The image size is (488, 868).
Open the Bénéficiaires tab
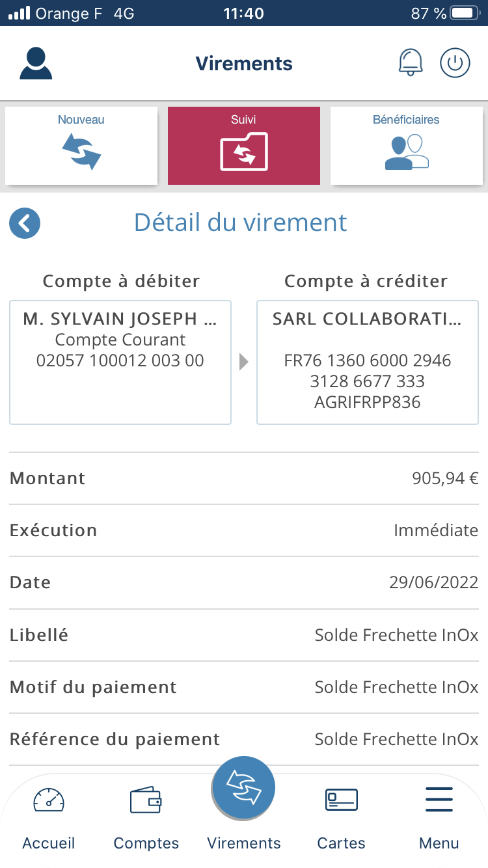[407, 146]
